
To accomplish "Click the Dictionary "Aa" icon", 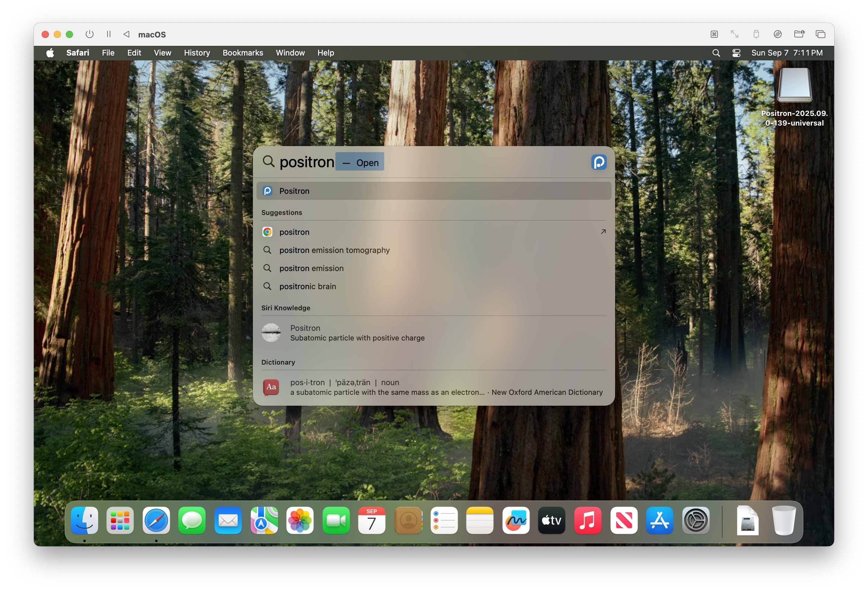I will 271,387.
